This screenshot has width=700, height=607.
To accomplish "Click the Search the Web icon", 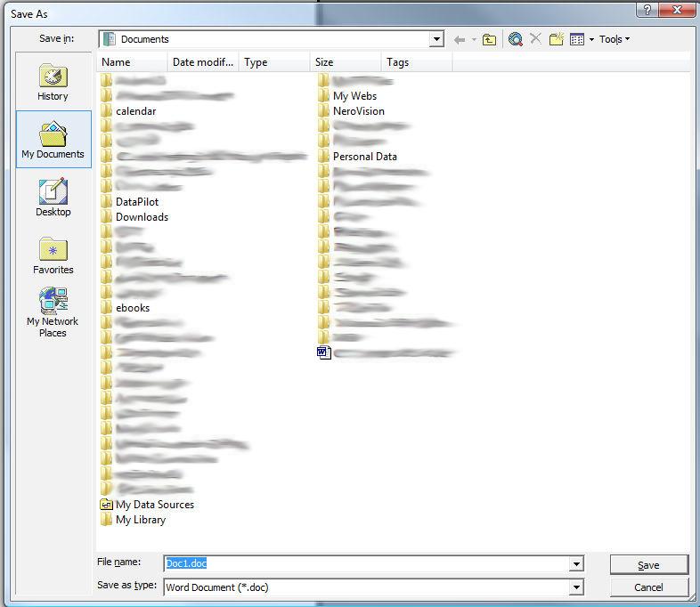I will pos(515,39).
